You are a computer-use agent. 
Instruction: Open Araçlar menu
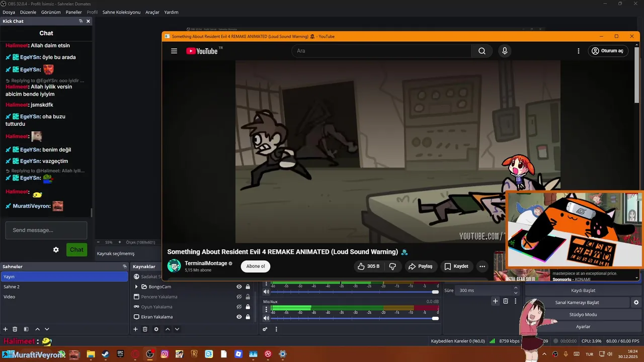152,12
